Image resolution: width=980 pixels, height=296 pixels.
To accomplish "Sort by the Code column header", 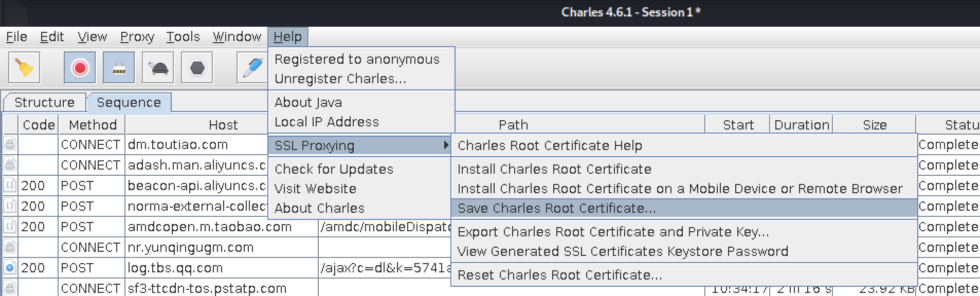I will click(x=39, y=125).
